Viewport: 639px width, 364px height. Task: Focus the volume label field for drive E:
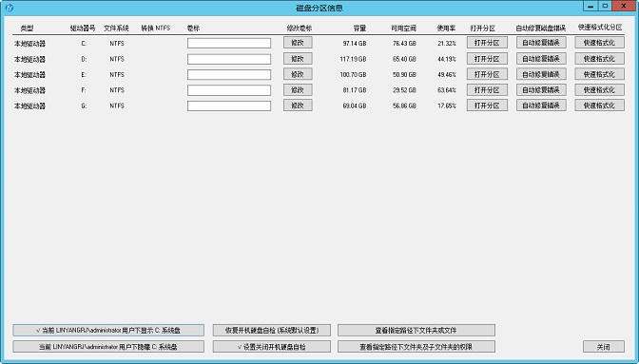pos(229,74)
